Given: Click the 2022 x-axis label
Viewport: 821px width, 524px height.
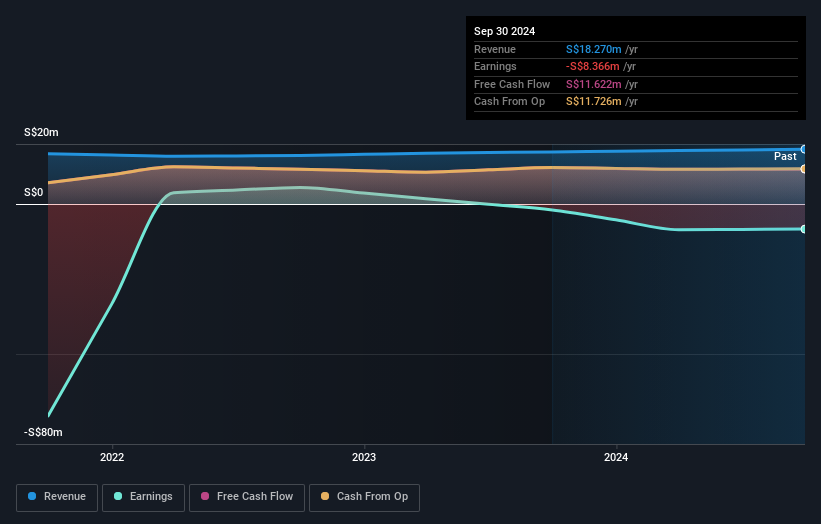Looking at the screenshot, I should (x=112, y=457).
